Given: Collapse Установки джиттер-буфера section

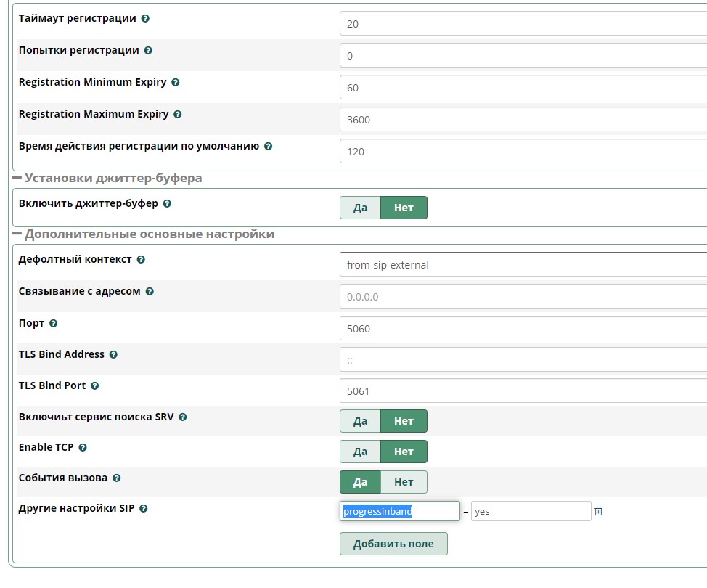Looking at the screenshot, I should pyautogui.click(x=17, y=178).
